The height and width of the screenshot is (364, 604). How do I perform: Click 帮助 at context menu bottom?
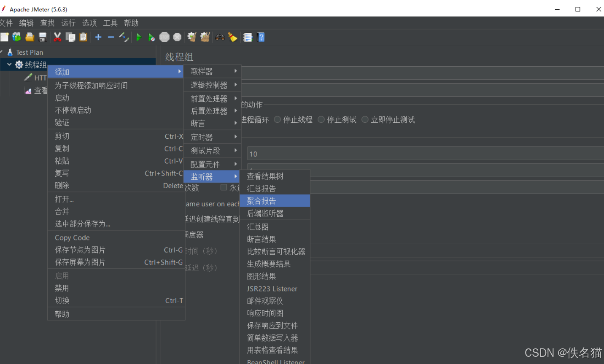tap(116, 314)
